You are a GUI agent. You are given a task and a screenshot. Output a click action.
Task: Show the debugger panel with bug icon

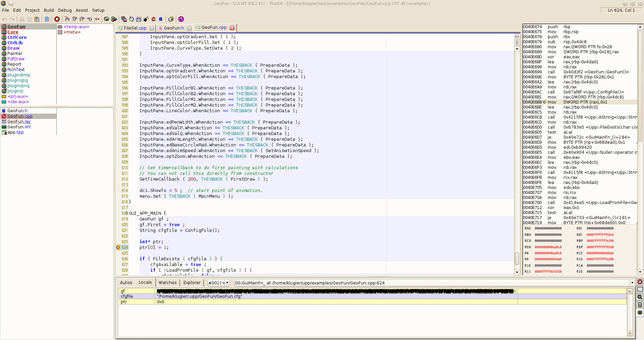pyautogui.click(x=640, y=313)
